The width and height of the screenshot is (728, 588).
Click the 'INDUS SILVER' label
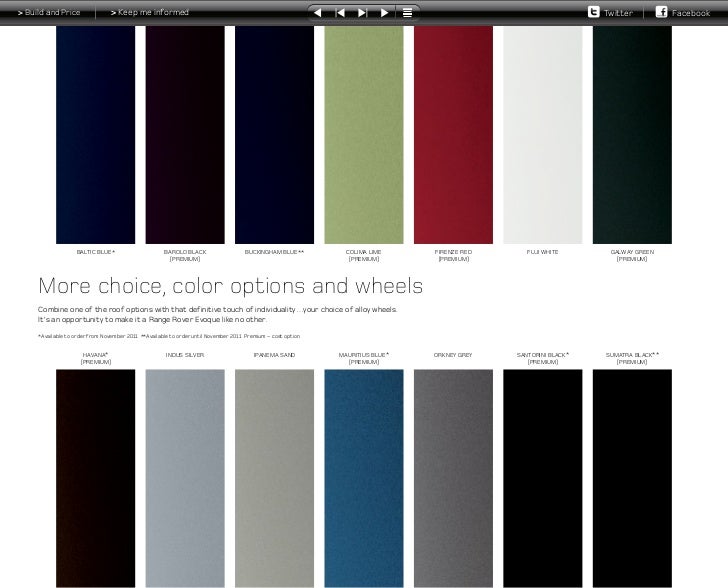point(185,355)
